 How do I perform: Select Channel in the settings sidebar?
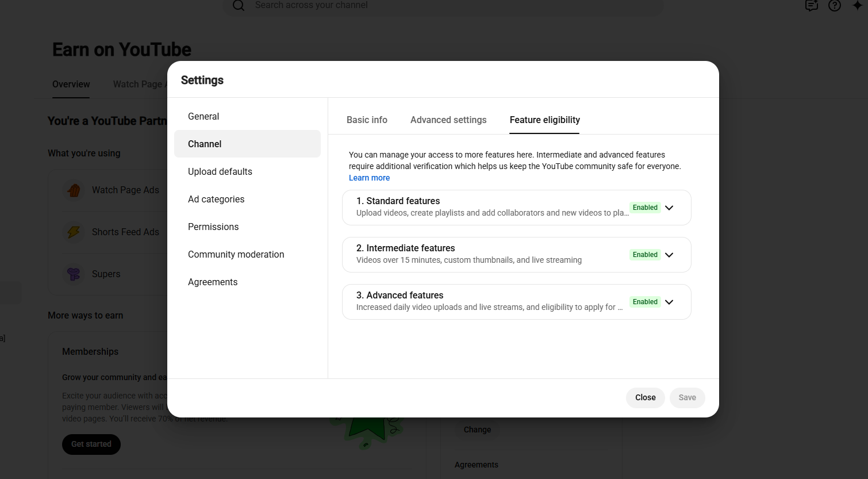[247, 144]
